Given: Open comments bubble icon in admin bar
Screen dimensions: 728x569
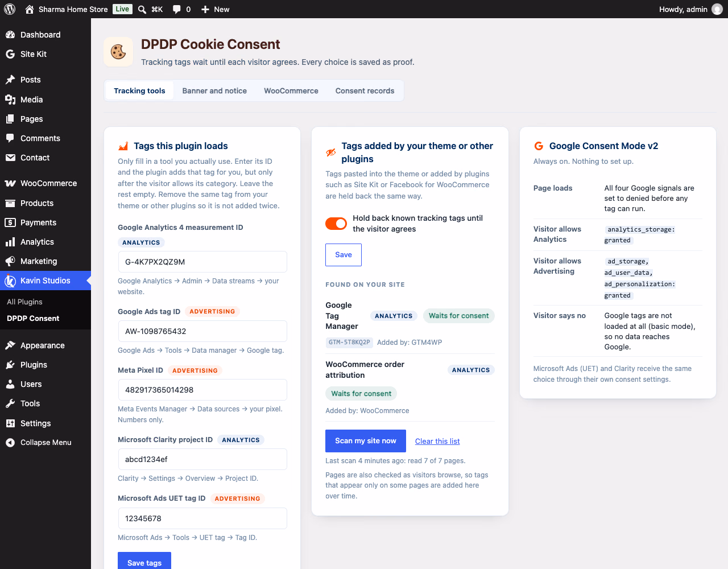Looking at the screenshot, I should point(177,9).
